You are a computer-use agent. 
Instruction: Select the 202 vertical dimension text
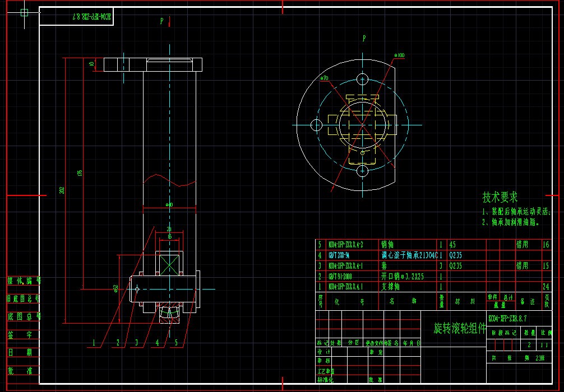62,190
